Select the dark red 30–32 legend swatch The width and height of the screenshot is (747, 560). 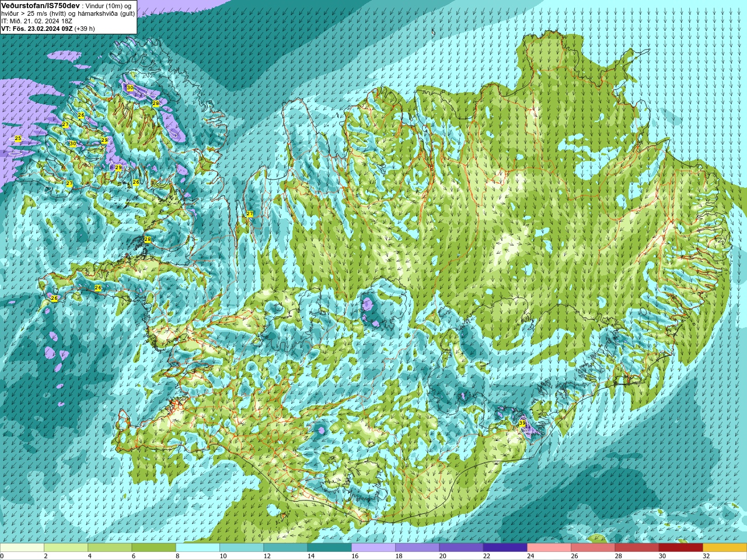click(680, 548)
